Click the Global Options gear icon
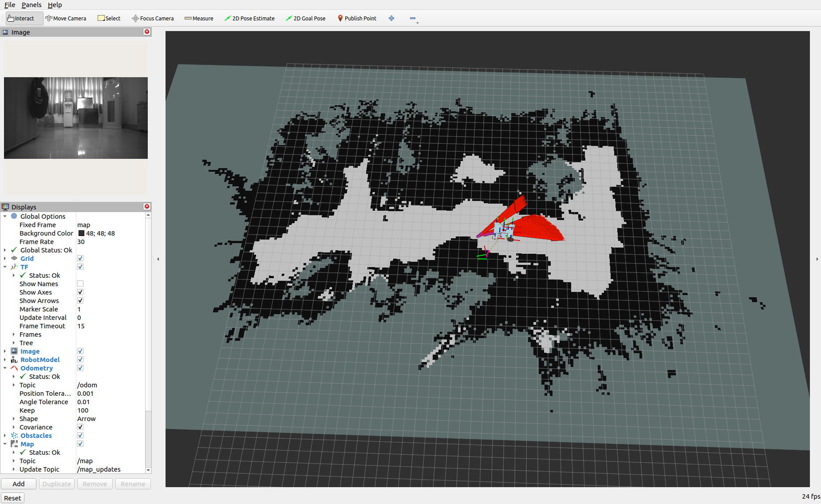The image size is (821, 504). [x=14, y=216]
